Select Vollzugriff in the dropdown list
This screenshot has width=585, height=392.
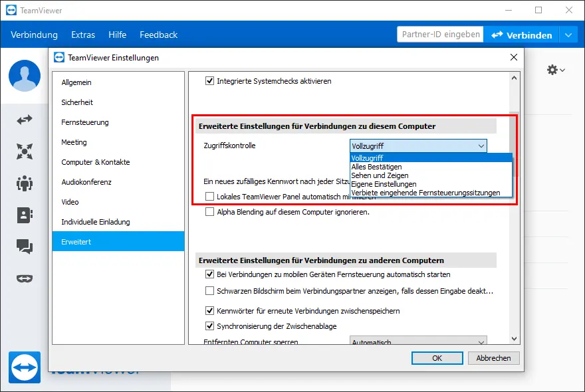431,158
